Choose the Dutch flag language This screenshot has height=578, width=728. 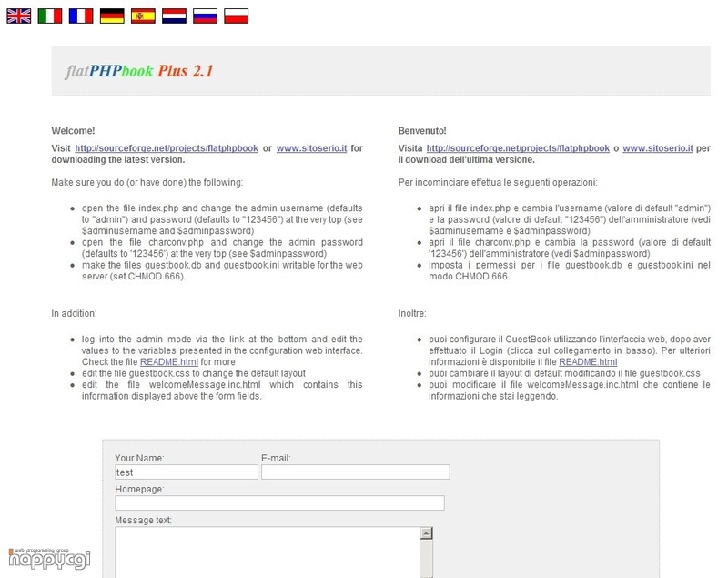174,15
